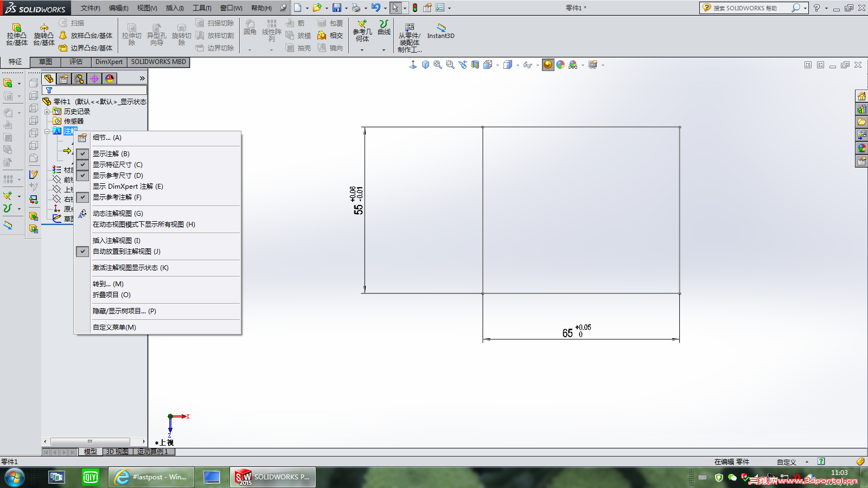Switch to the SOLIDWORKS MBD tab
The width and height of the screenshot is (868, 488).
[x=158, y=62]
